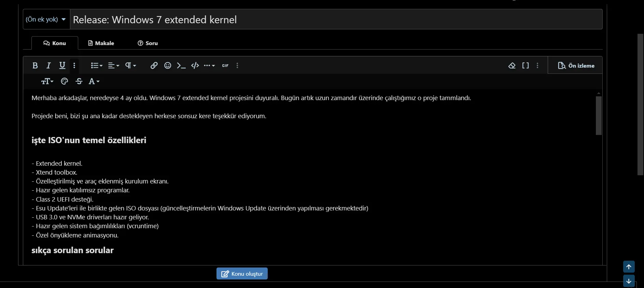Toggle BB code mode with brackets icon
The image size is (644, 288).
pos(526,66)
